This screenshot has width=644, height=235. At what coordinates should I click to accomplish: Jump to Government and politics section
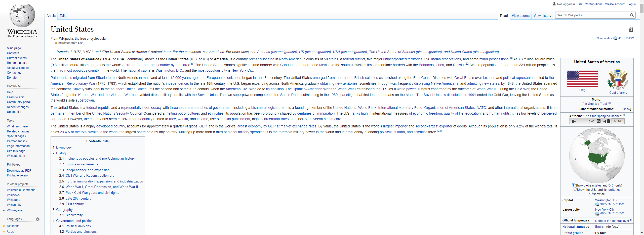[x=74, y=221]
